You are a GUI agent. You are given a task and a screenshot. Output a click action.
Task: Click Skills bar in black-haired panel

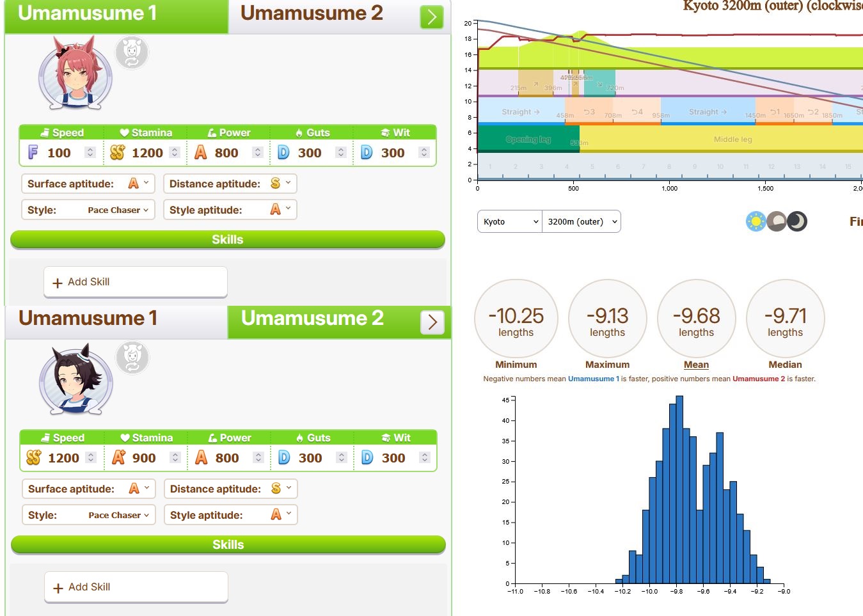pyautogui.click(x=228, y=545)
